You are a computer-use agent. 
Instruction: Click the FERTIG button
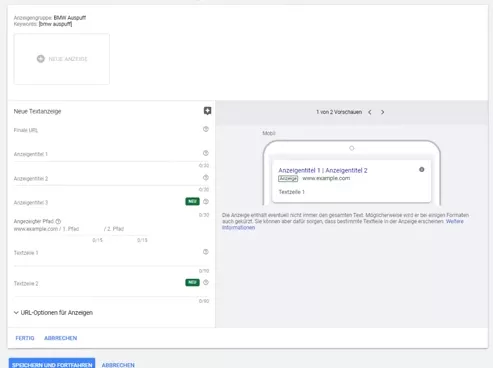[x=25, y=338]
